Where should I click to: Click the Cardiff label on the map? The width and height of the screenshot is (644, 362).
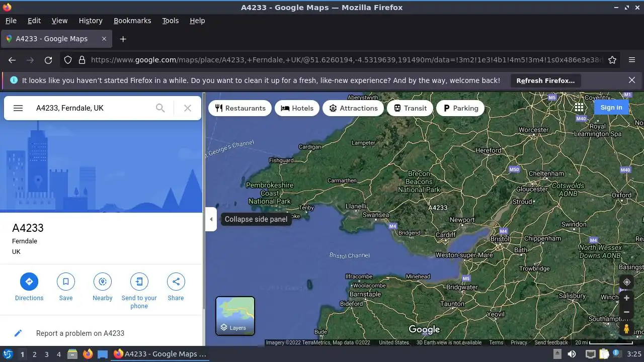coord(446,235)
